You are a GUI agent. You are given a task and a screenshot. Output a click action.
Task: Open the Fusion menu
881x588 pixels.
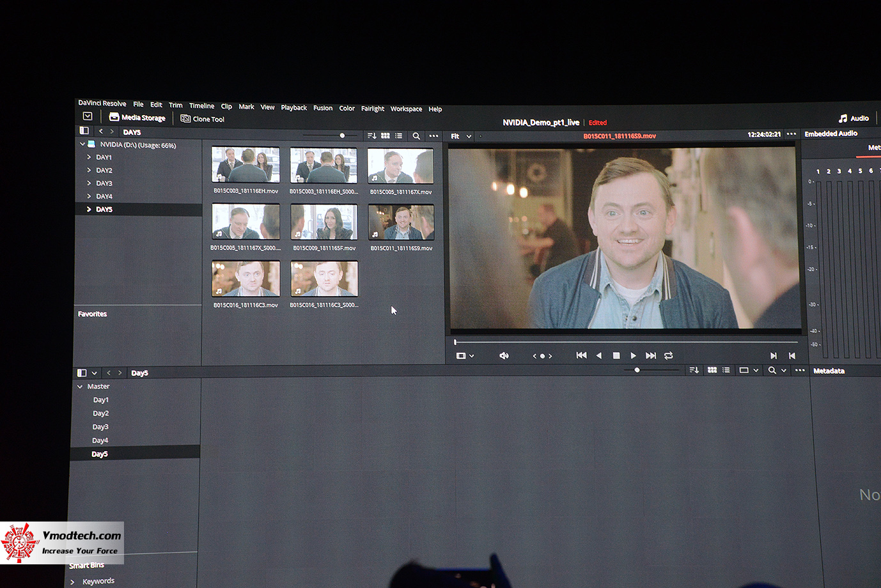pos(323,108)
